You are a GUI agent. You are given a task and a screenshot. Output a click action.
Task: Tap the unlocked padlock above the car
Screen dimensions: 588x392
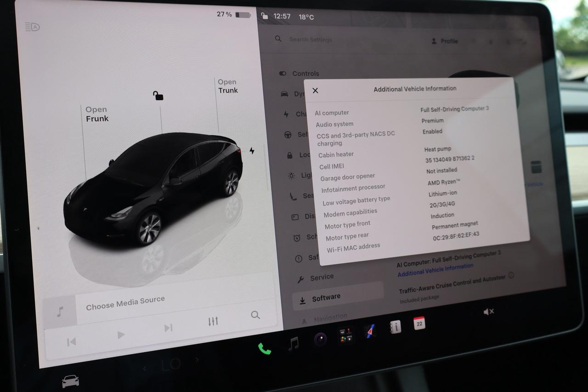point(158,96)
